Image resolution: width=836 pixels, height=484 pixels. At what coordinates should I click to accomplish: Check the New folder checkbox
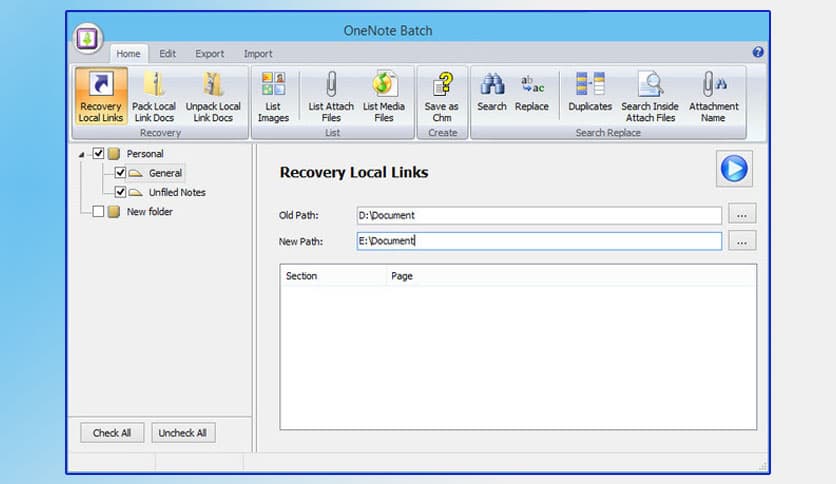tap(98, 212)
